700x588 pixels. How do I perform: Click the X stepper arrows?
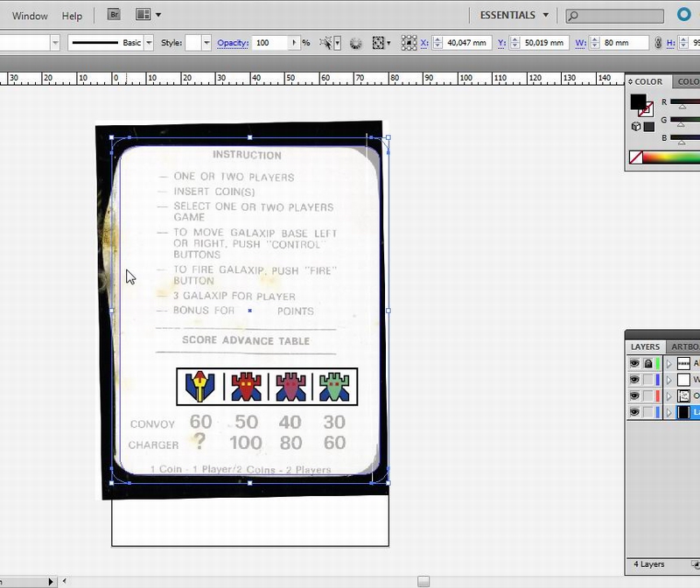[x=437, y=43]
